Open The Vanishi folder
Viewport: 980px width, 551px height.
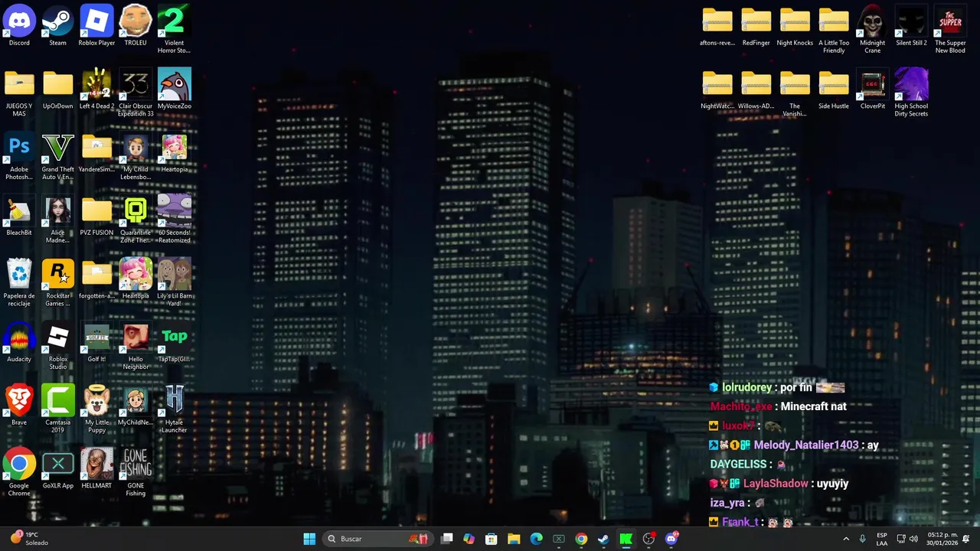[795, 93]
